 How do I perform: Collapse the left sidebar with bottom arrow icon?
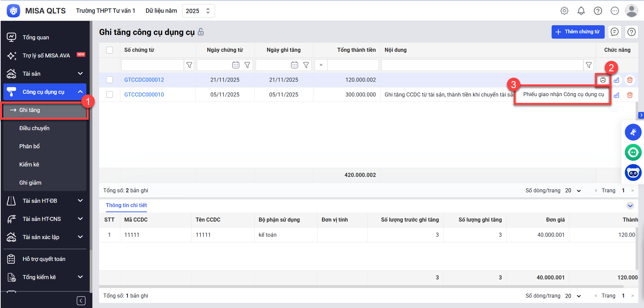coord(81,301)
